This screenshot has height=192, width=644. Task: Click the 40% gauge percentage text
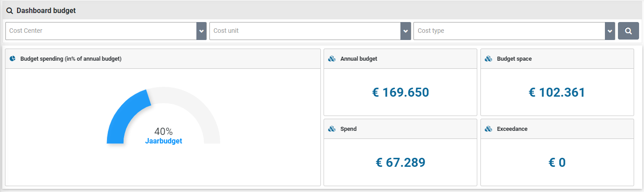tap(164, 131)
